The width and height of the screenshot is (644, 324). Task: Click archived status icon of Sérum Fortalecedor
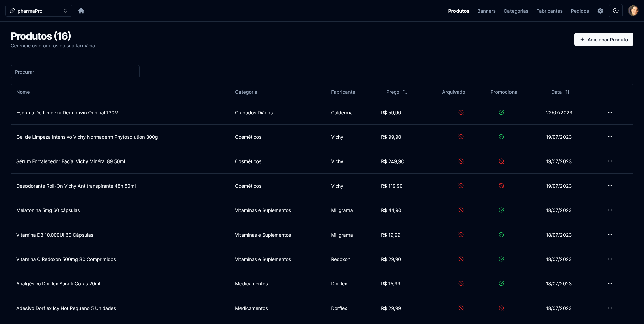click(x=461, y=161)
